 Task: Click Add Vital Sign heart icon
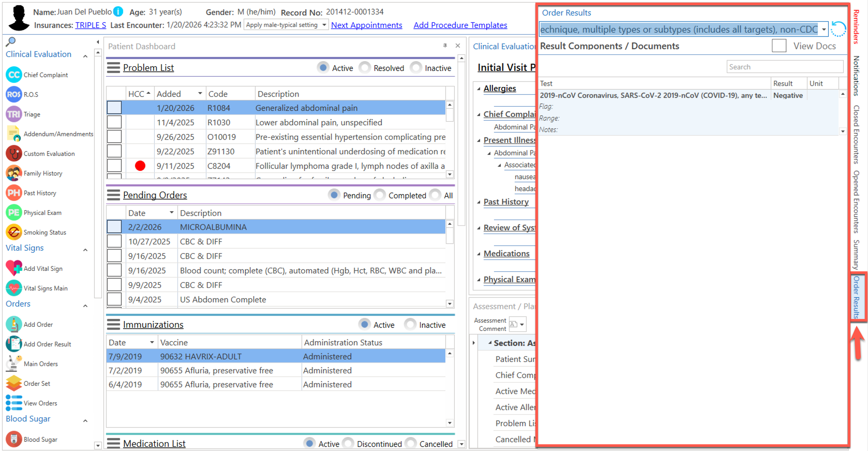click(x=14, y=268)
